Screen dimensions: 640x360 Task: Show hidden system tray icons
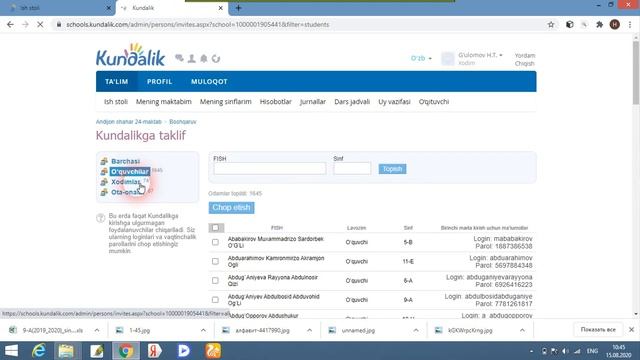tap(531, 351)
